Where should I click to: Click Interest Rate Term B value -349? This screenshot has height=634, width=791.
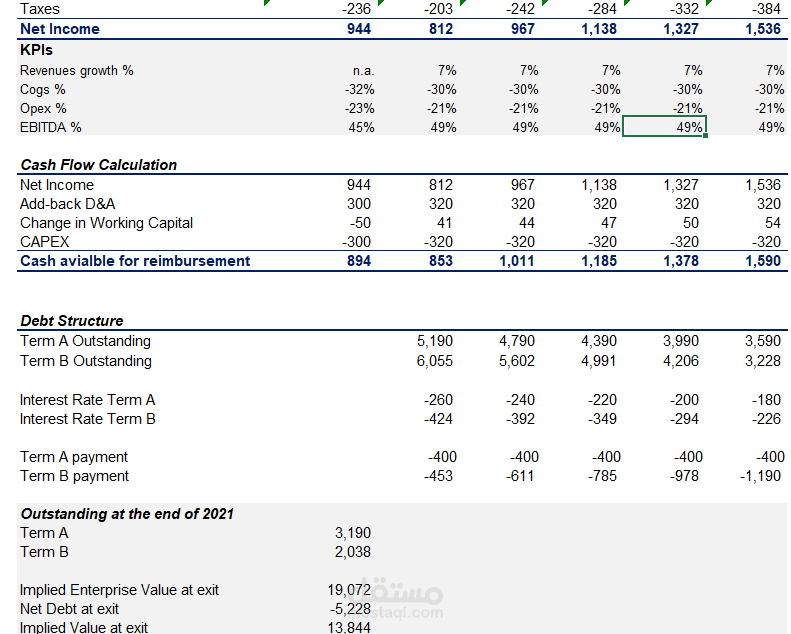coord(602,419)
